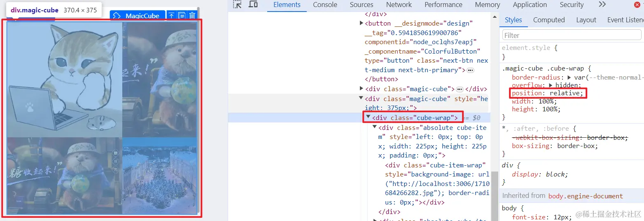Switch to the Security tab

[572, 5]
